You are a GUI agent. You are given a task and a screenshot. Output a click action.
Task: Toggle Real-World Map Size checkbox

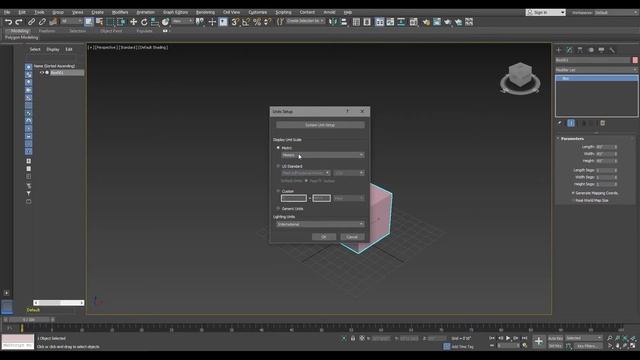573,200
